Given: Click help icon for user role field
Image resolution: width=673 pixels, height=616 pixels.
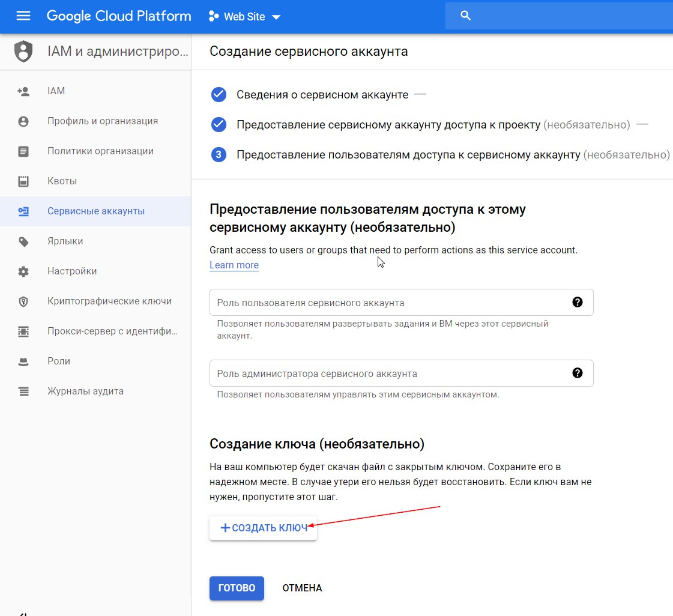Looking at the screenshot, I should point(578,302).
